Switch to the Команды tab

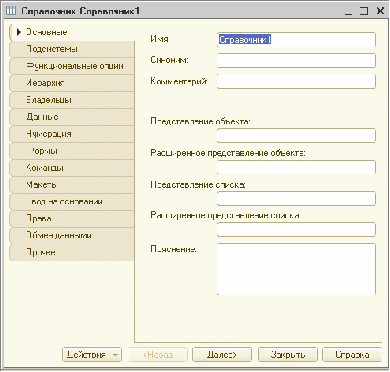72,168
